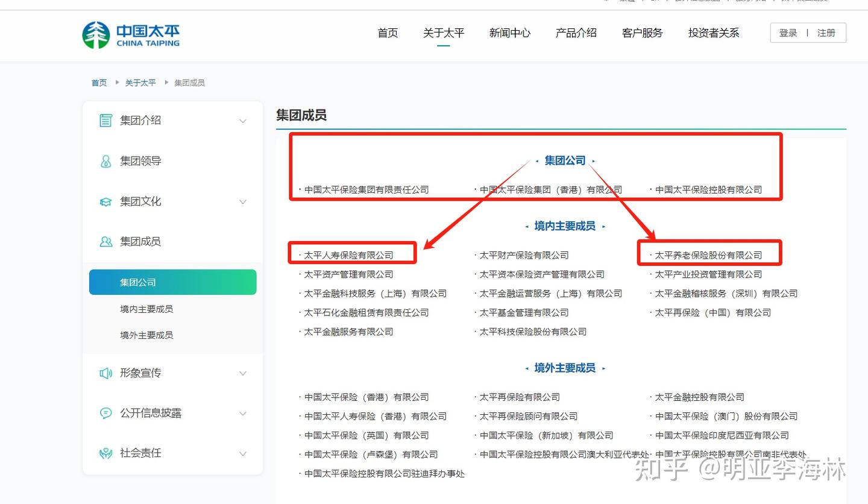
Task: Open 太平养老保险股份有限公司 link
Action: click(709, 255)
